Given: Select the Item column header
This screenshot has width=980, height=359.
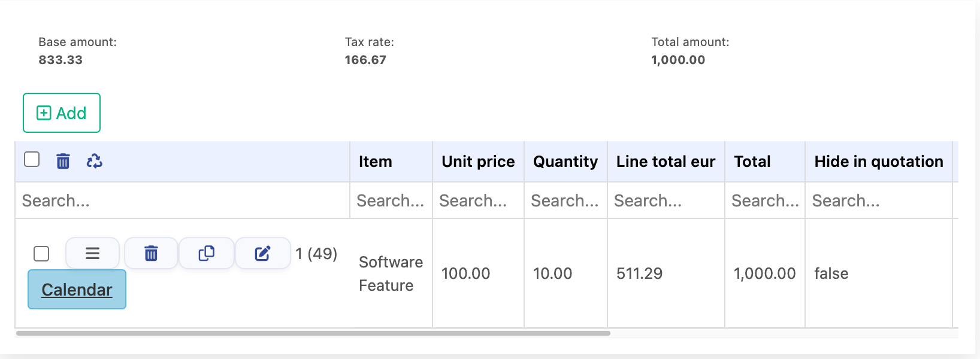Looking at the screenshot, I should tap(375, 162).
